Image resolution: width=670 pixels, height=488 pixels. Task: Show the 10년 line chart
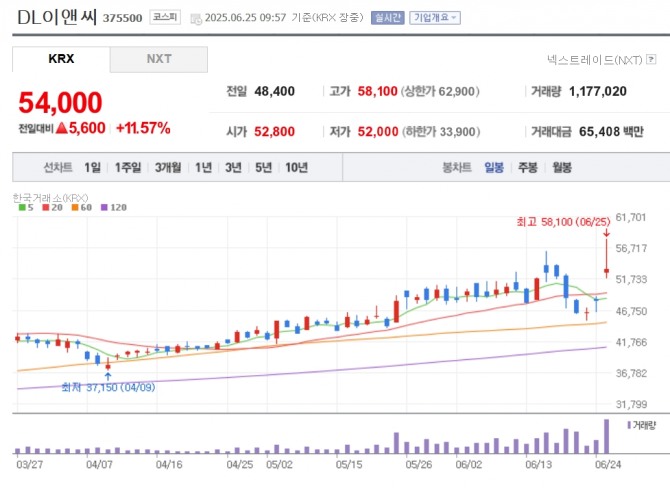[297, 168]
